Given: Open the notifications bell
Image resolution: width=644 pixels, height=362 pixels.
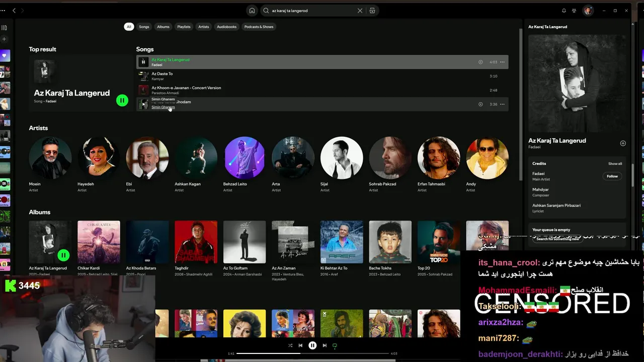Looking at the screenshot, I should click(563, 11).
